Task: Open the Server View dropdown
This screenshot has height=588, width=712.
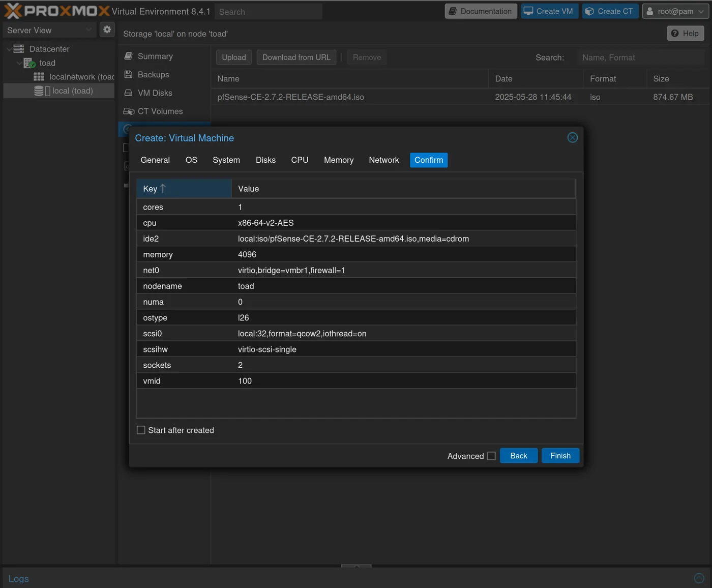Action: pyautogui.click(x=48, y=30)
